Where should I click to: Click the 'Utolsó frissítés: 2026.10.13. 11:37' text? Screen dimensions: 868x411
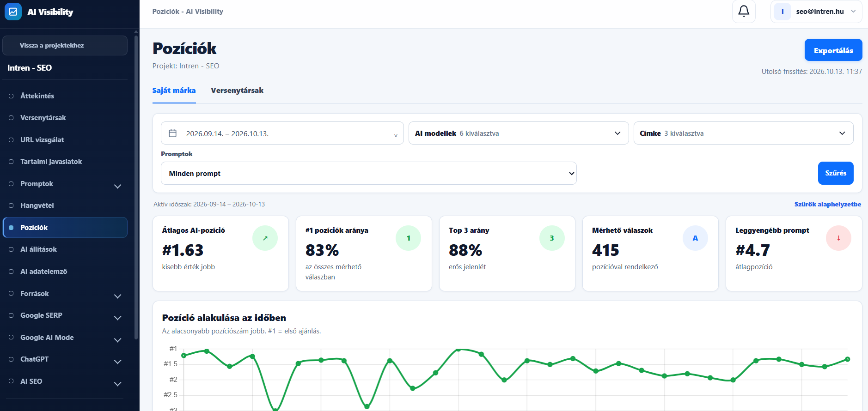tap(812, 72)
